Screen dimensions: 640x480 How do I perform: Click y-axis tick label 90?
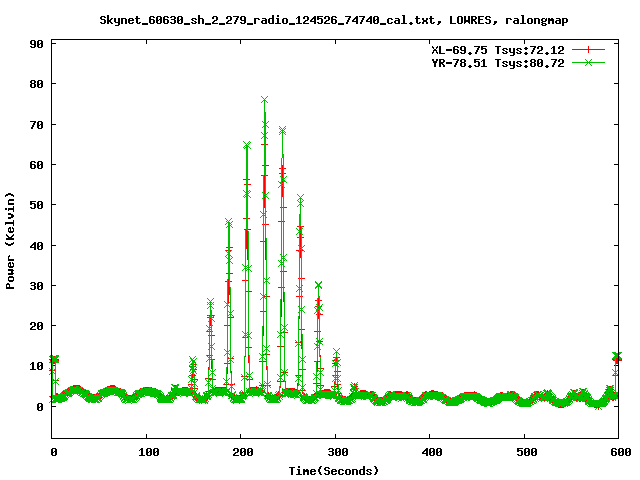(x=35, y=44)
